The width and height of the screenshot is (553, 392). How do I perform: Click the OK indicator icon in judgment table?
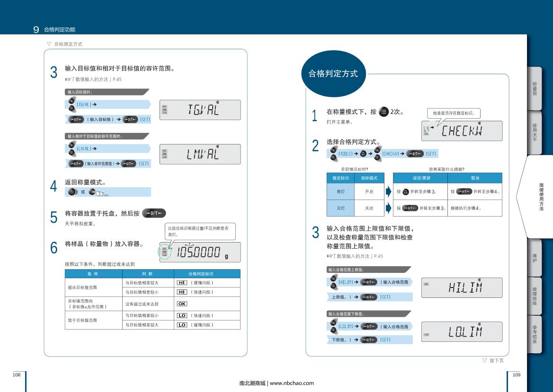[182, 304]
